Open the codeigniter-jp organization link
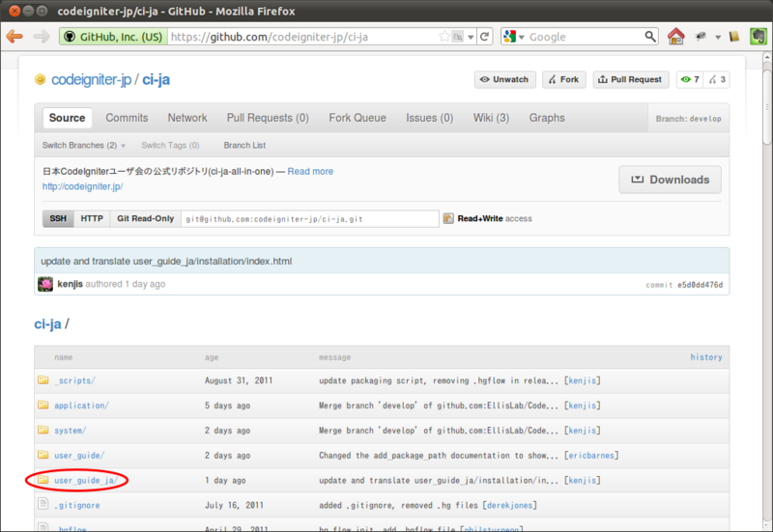Image resolution: width=773 pixels, height=532 pixels. coord(91,79)
